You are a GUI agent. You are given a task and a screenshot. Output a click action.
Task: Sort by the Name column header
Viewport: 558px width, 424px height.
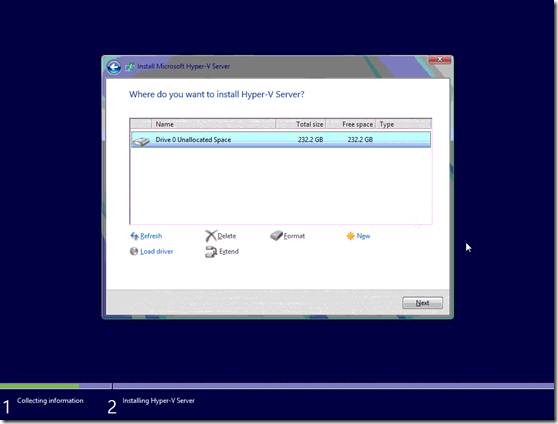[214, 124]
